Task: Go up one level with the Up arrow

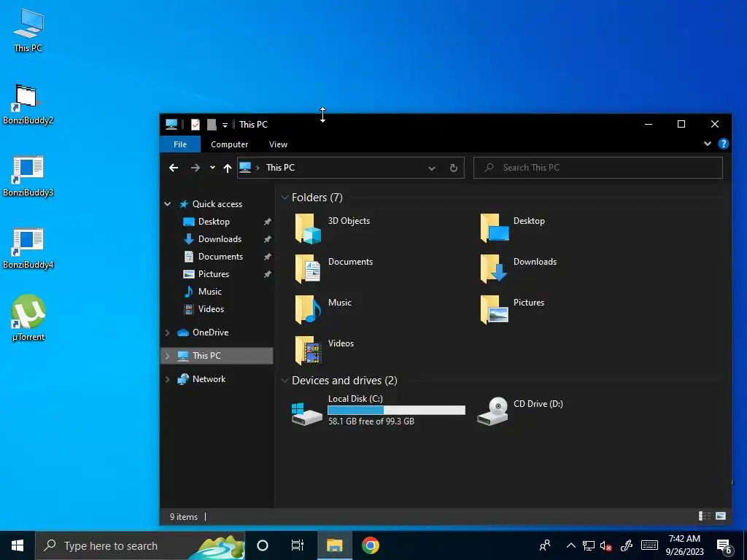Action: click(x=228, y=168)
